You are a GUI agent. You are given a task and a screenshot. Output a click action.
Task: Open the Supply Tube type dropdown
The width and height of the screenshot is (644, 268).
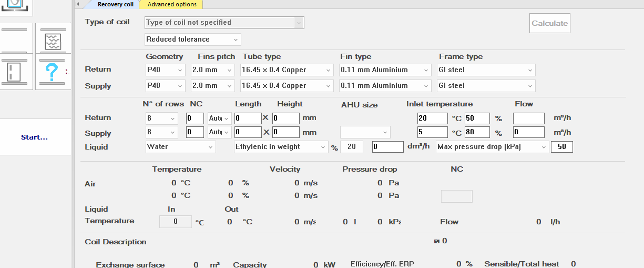[287, 86]
